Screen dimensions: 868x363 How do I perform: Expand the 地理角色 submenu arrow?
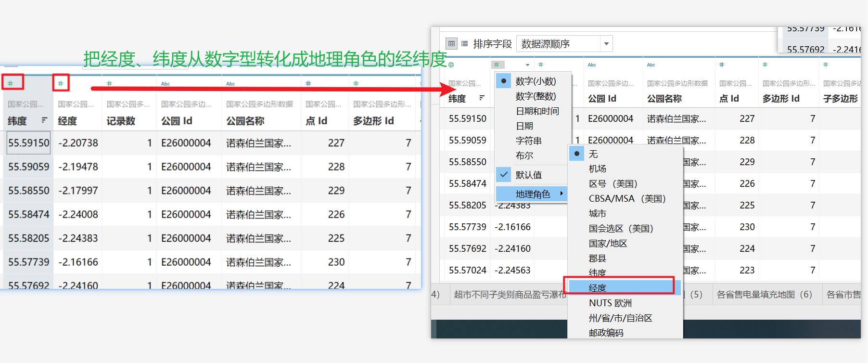561,194
